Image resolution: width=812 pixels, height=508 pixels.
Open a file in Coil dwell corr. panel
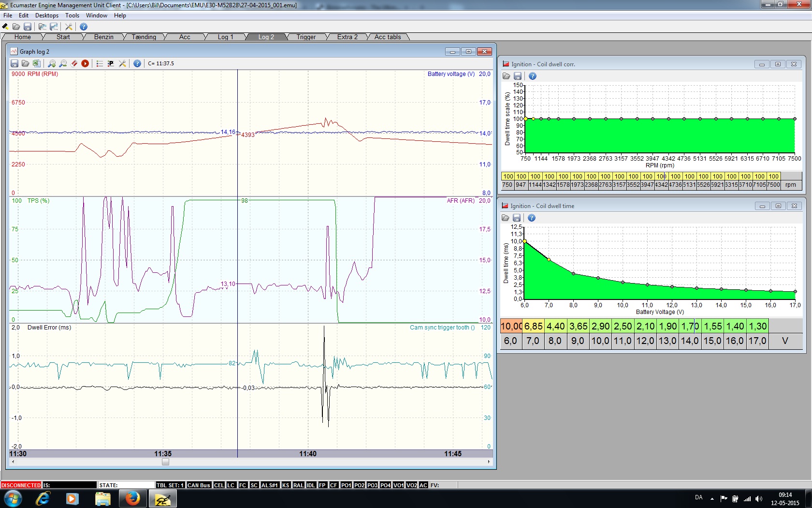coord(506,76)
